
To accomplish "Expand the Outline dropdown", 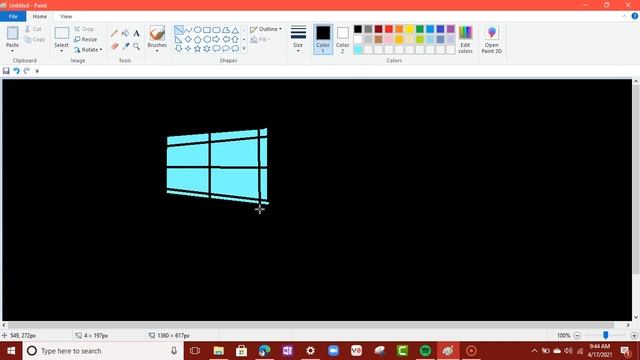I will tap(280, 29).
